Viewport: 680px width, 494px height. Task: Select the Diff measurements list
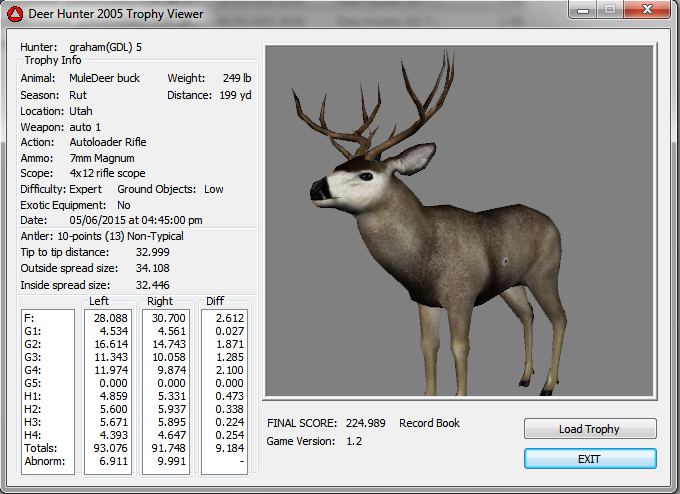point(225,392)
